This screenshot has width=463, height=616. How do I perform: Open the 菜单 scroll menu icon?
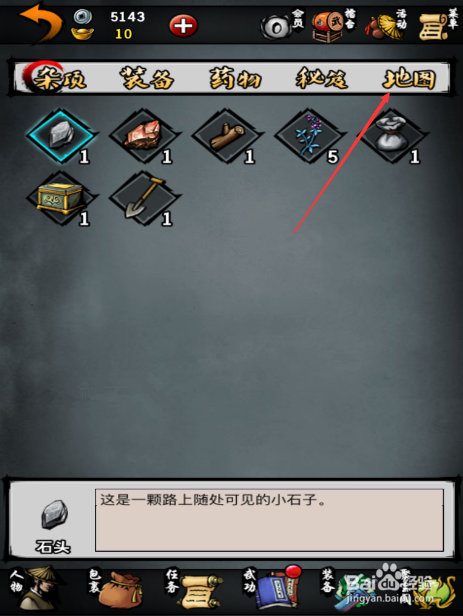[438, 24]
